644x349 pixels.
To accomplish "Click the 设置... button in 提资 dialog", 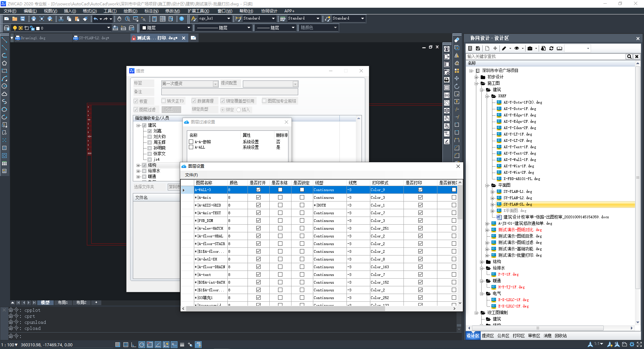I will click(x=171, y=110).
